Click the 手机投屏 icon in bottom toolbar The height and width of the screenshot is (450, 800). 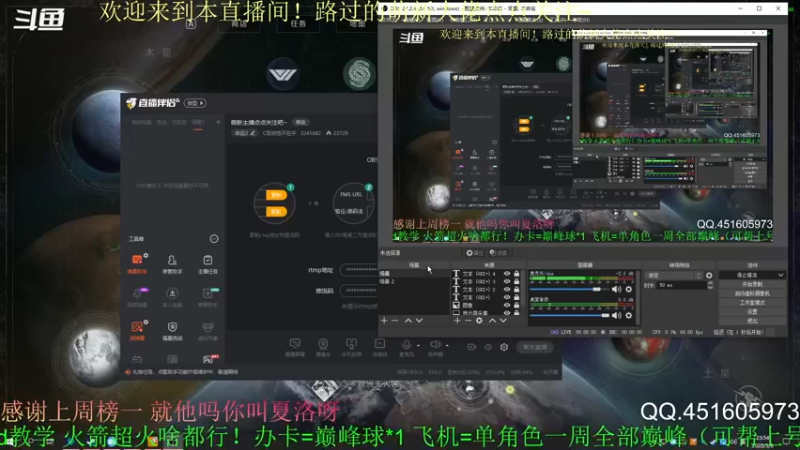(352, 346)
